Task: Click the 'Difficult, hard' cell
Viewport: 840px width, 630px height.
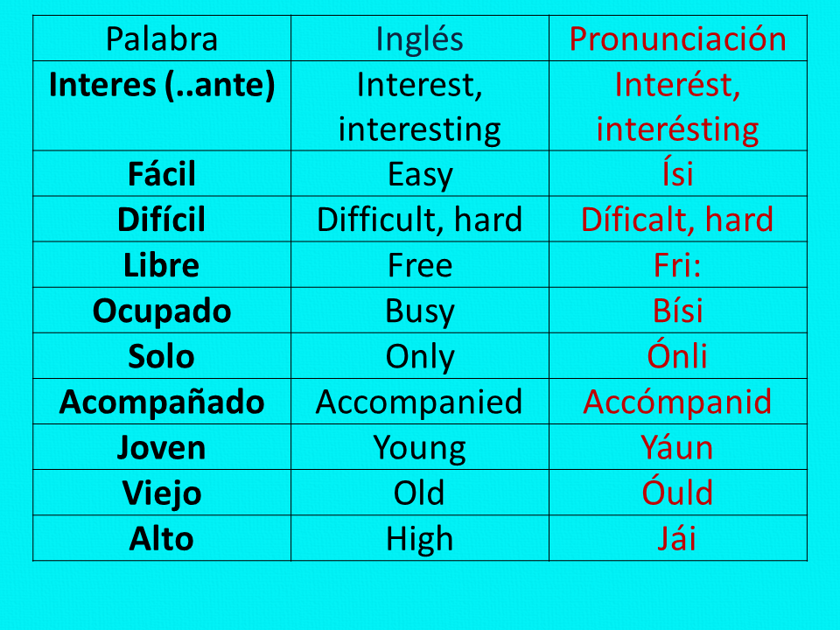Action: click(419, 220)
